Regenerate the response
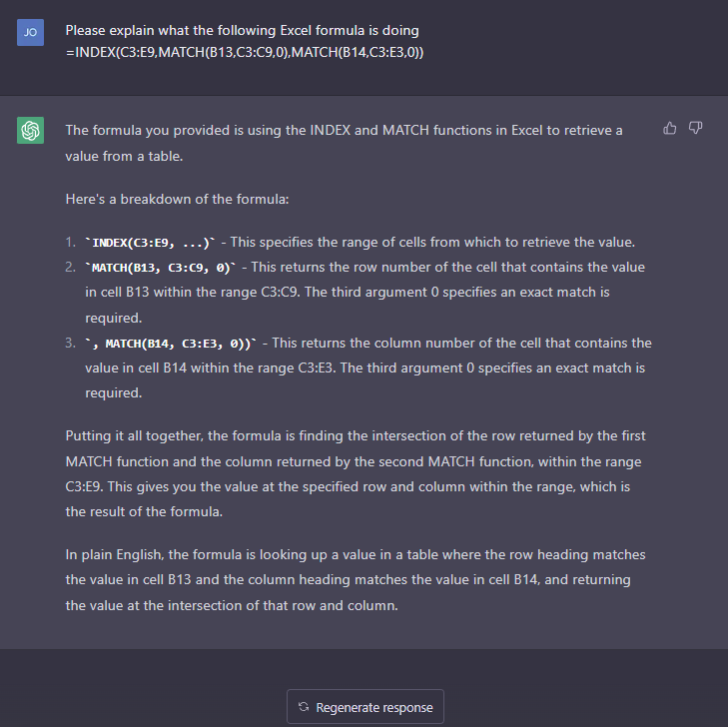This screenshot has width=728, height=727. coord(365,707)
